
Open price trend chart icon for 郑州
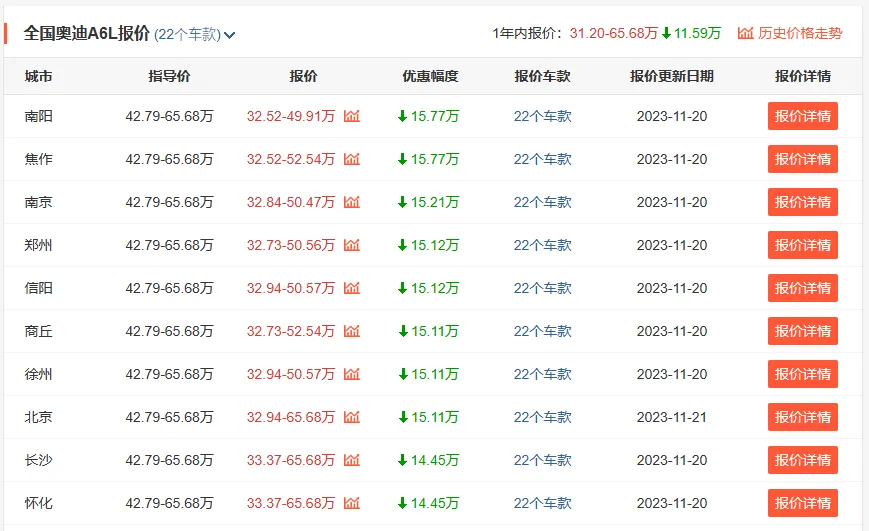(x=351, y=245)
